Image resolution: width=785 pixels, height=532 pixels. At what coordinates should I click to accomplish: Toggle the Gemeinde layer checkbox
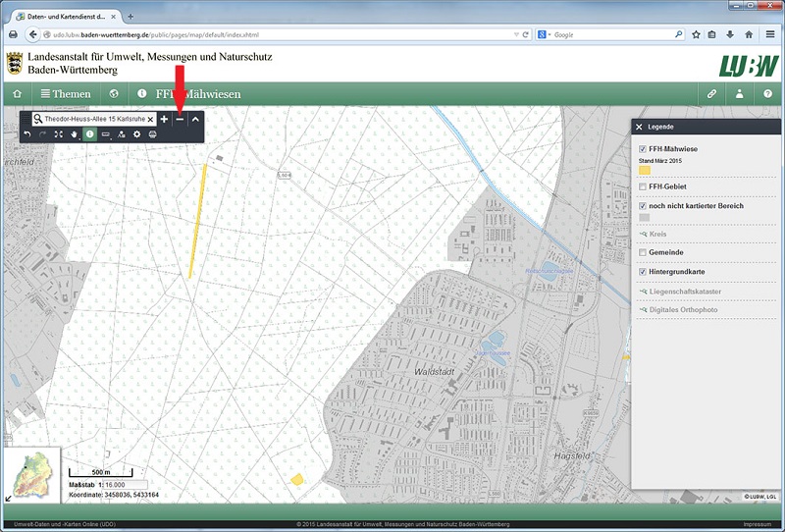point(643,252)
